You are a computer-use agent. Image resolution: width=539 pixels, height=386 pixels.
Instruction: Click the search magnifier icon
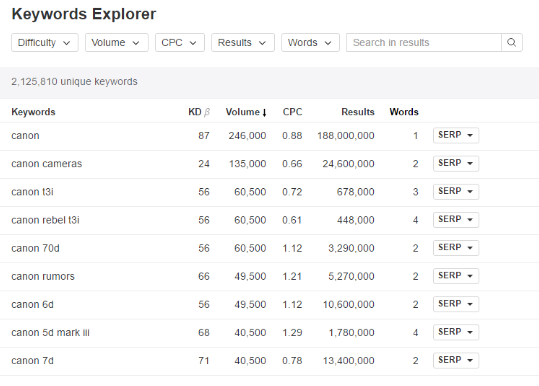point(512,43)
